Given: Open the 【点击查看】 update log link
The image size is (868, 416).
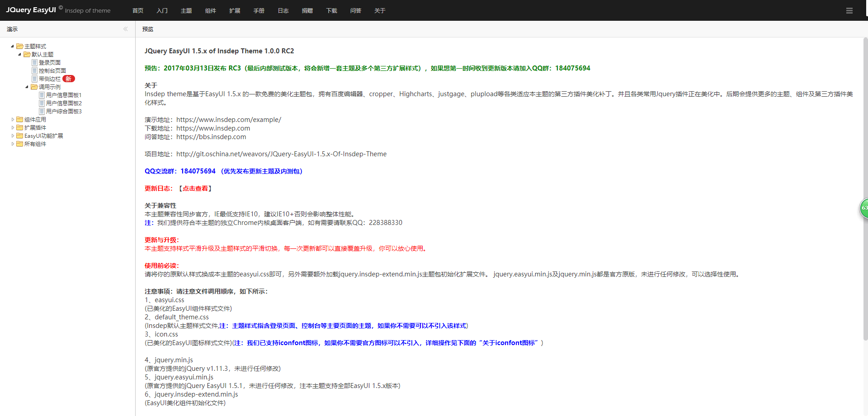Looking at the screenshot, I should [x=194, y=188].
